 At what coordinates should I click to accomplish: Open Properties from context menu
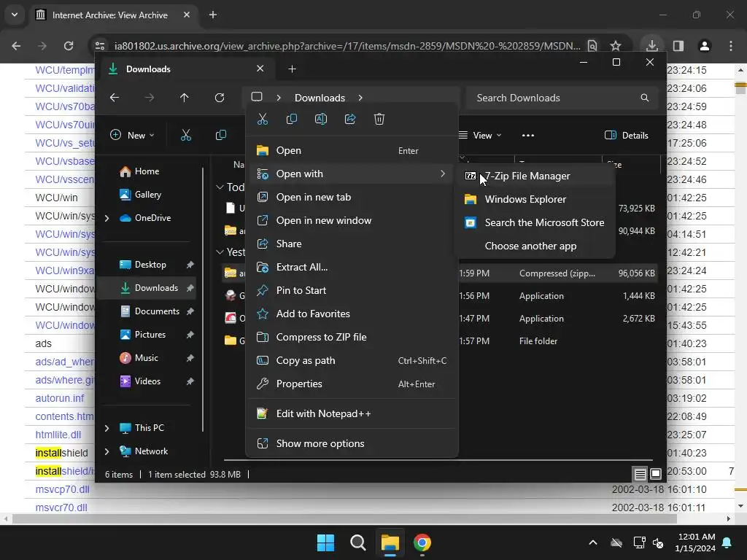click(x=352, y=384)
